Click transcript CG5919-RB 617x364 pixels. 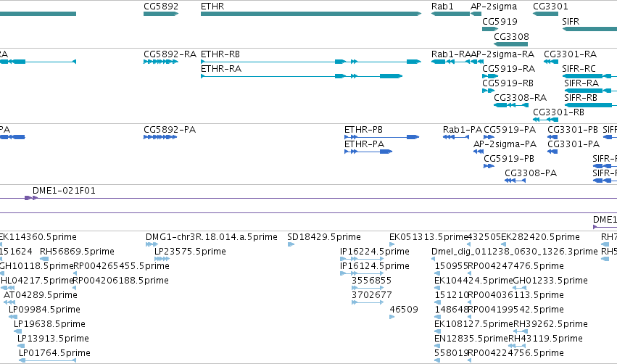coord(508,83)
